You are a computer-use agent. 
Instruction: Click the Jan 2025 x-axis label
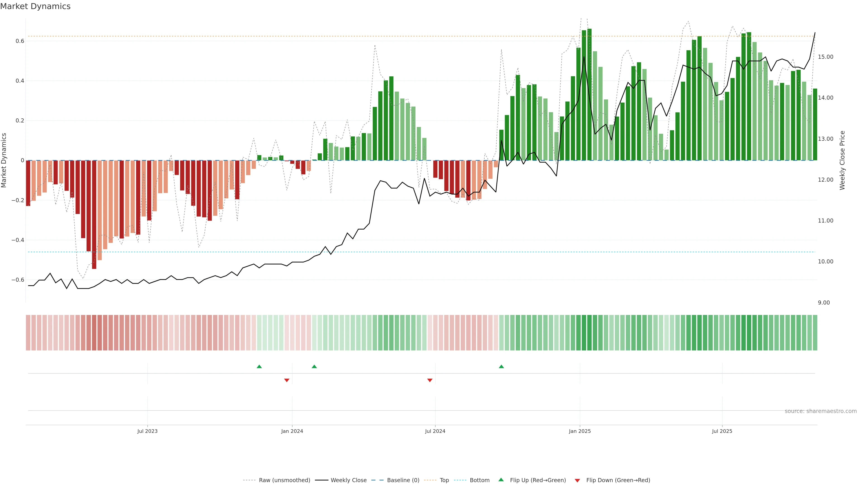580,431
